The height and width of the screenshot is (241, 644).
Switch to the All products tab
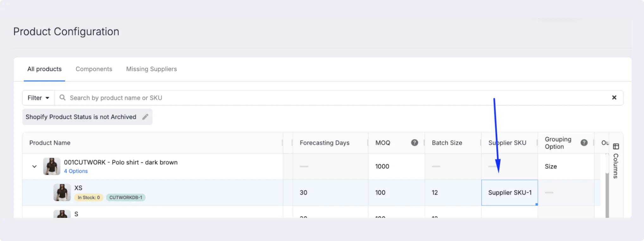pos(44,69)
